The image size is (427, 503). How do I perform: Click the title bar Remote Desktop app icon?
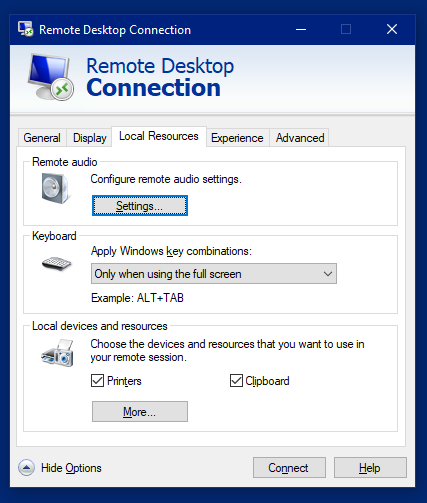(25, 29)
